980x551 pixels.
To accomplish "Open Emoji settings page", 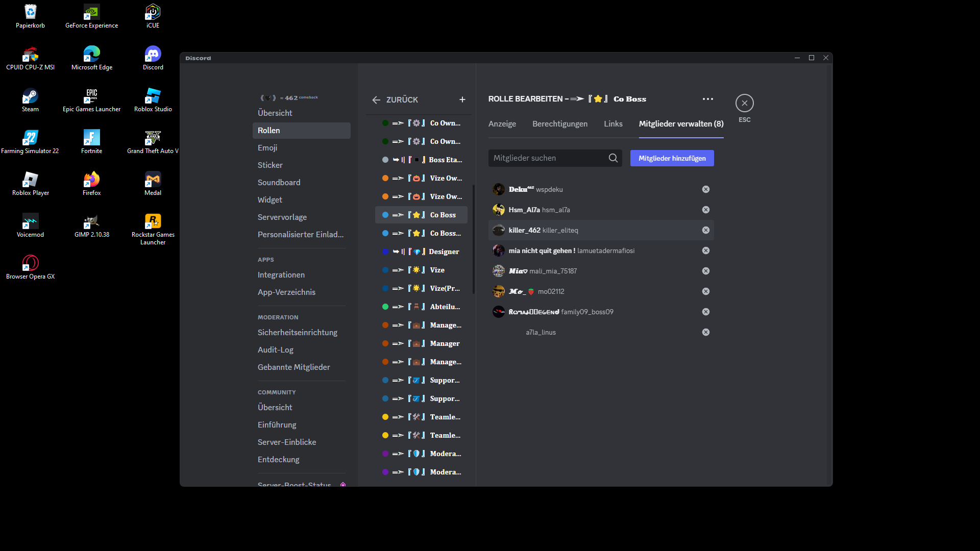I will pyautogui.click(x=301, y=148).
